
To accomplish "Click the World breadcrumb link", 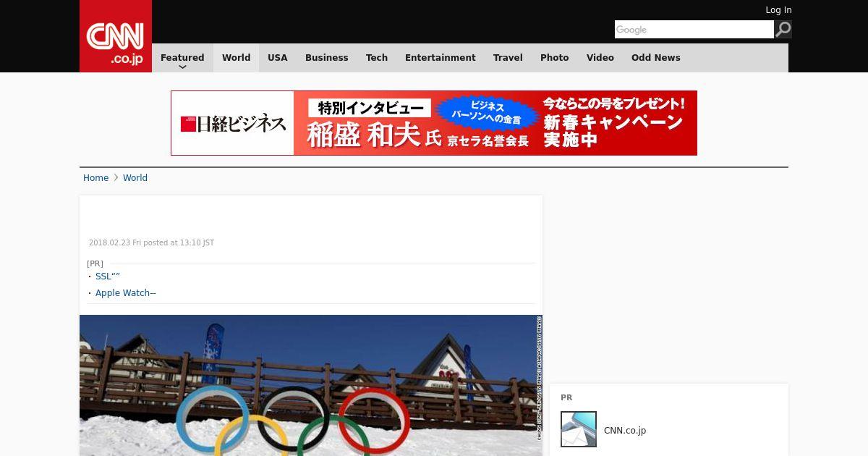I will click(135, 178).
